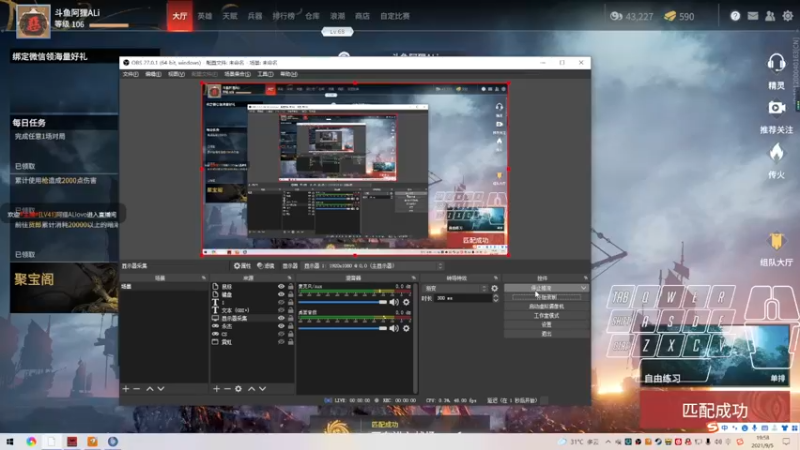Click the 传火 flame icon
This screenshot has width=800, height=450.
pyautogui.click(x=776, y=152)
